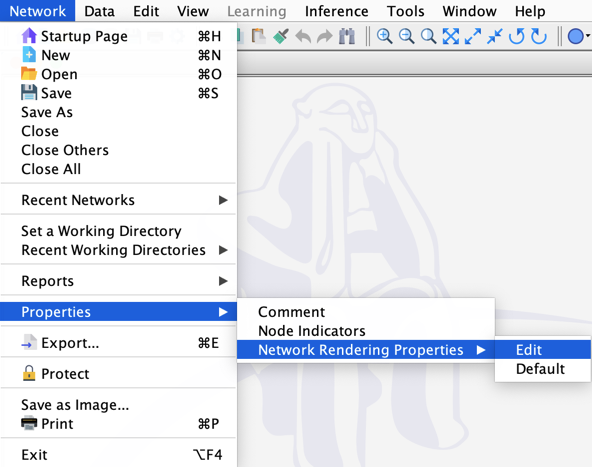Click the zoom in magnifier icon

(x=384, y=36)
